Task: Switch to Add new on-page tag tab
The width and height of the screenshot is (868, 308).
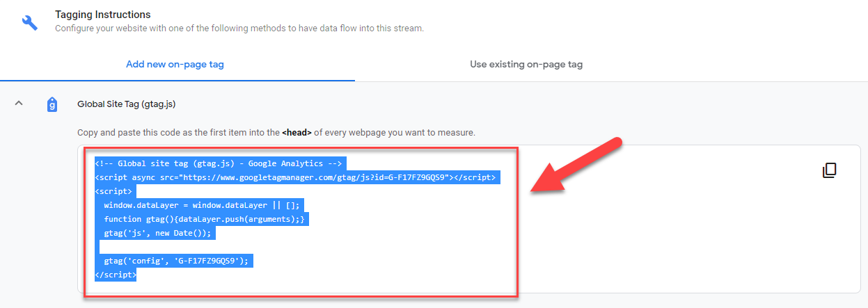Action: (x=175, y=64)
